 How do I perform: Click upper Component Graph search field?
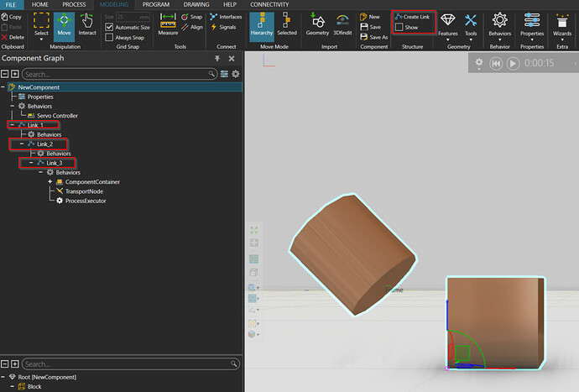tap(119, 74)
